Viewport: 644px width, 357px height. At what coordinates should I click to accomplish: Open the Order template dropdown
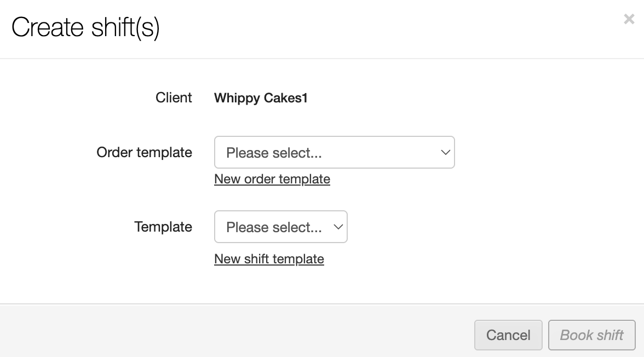pos(334,152)
